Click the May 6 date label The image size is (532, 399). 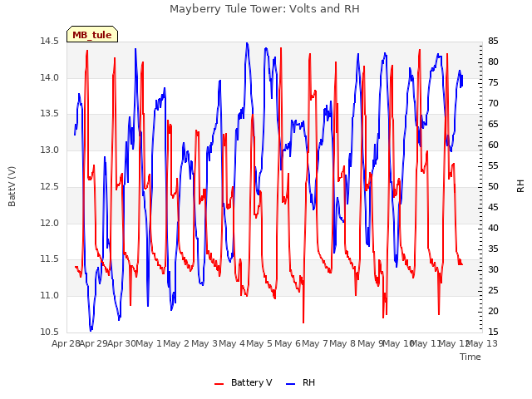click(x=288, y=344)
